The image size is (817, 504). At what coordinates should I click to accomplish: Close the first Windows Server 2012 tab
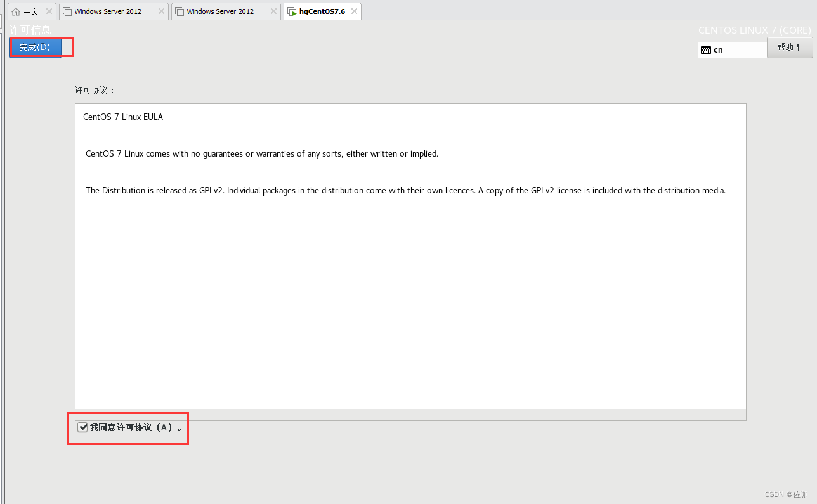click(x=161, y=11)
